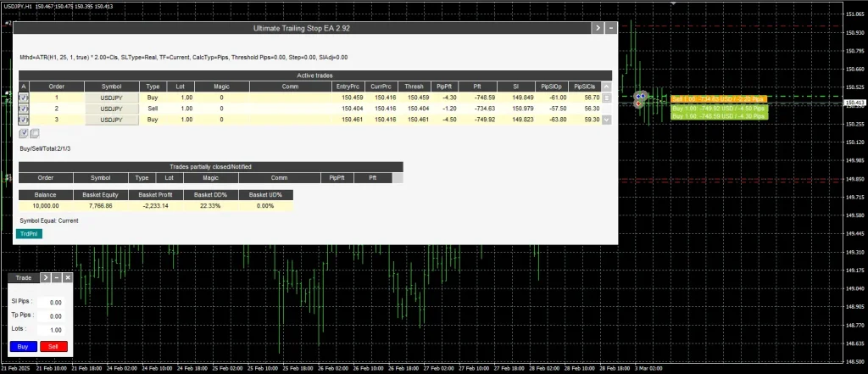
Task: Click the CurrPrc column header
Action: (381, 87)
